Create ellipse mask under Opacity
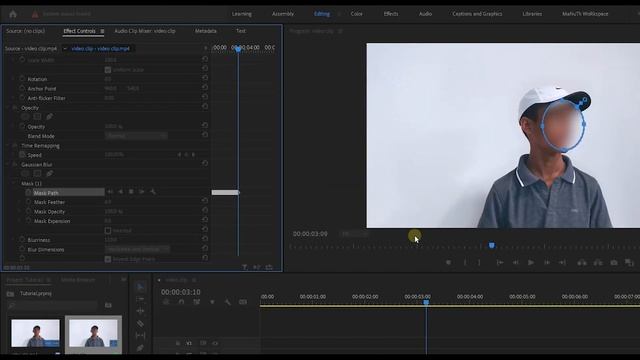 coord(25,117)
